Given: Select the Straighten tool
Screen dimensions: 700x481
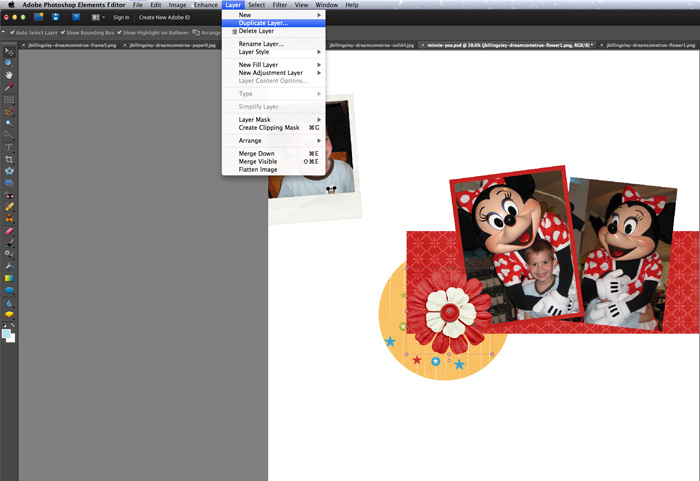Looking at the screenshot, I should (9, 183).
